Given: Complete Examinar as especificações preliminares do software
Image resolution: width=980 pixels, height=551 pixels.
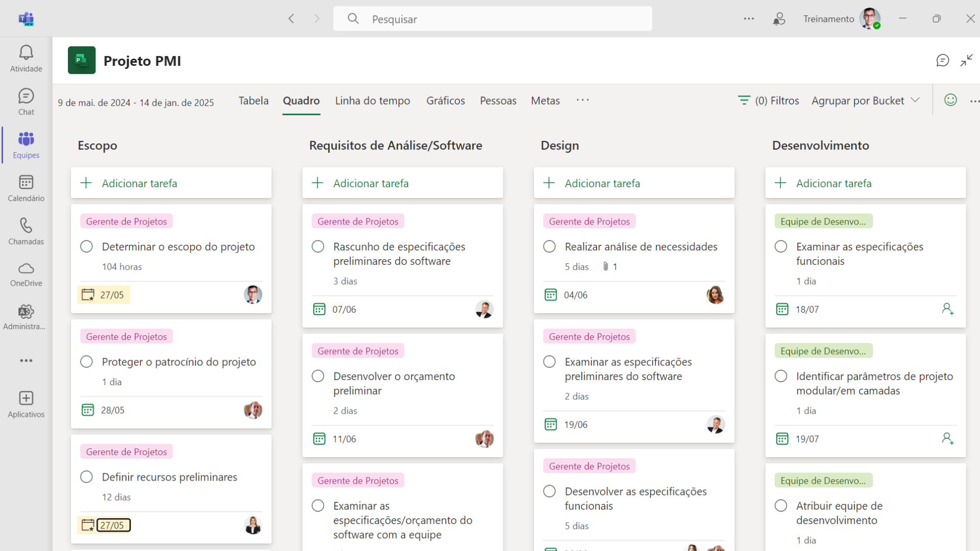Looking at the screenshot, I should [x=550, y=362].
